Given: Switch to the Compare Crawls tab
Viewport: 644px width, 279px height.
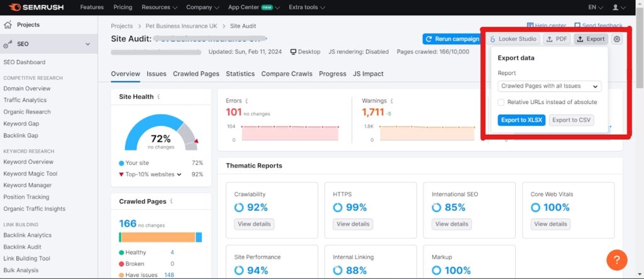Looking at the screenshot, I should point(287,74).
